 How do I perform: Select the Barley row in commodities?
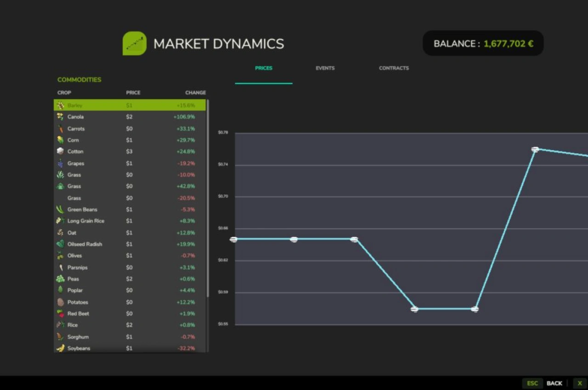(130, 105)
